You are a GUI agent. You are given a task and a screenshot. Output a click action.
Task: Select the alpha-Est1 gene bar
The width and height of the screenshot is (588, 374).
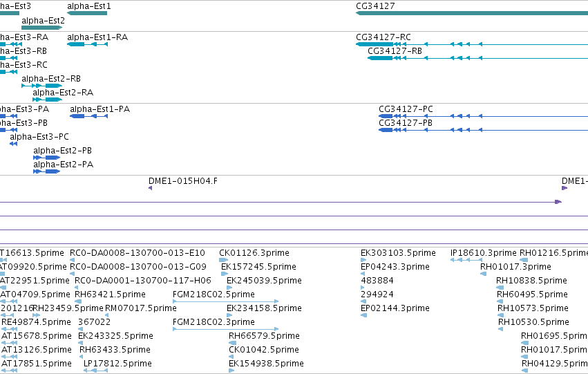point(87,13)
